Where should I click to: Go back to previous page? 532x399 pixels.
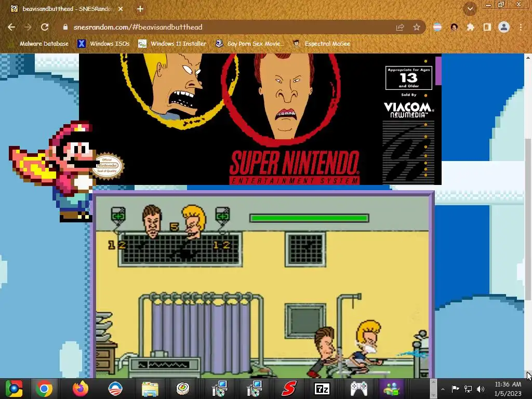pos(11,27)
